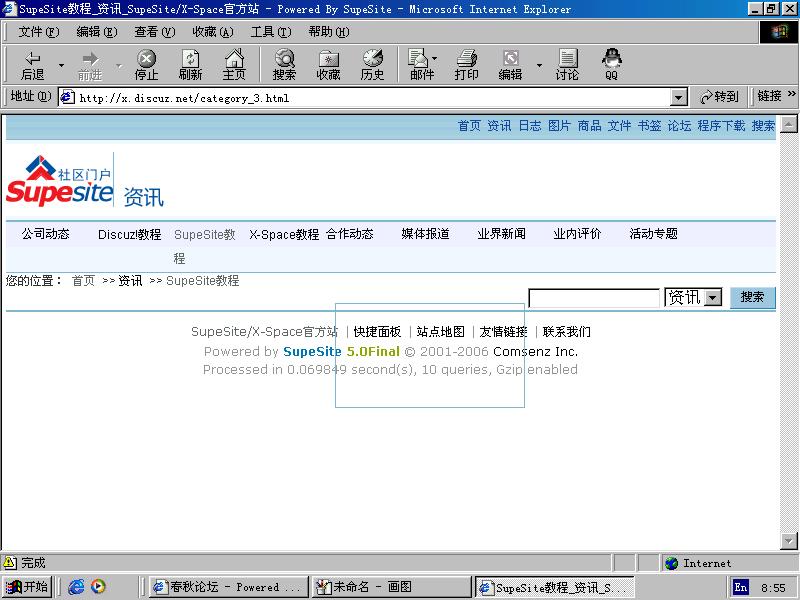The width and height of the screenshot is (800, 600).
Task: Open the 书签 top navigation link
Action: tap(649, 126)
